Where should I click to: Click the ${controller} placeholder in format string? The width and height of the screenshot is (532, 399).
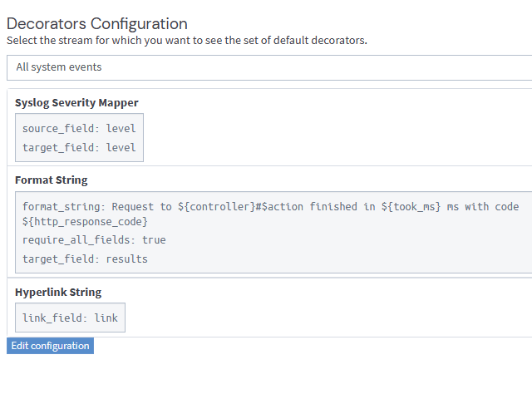click(x=213, y=207)
